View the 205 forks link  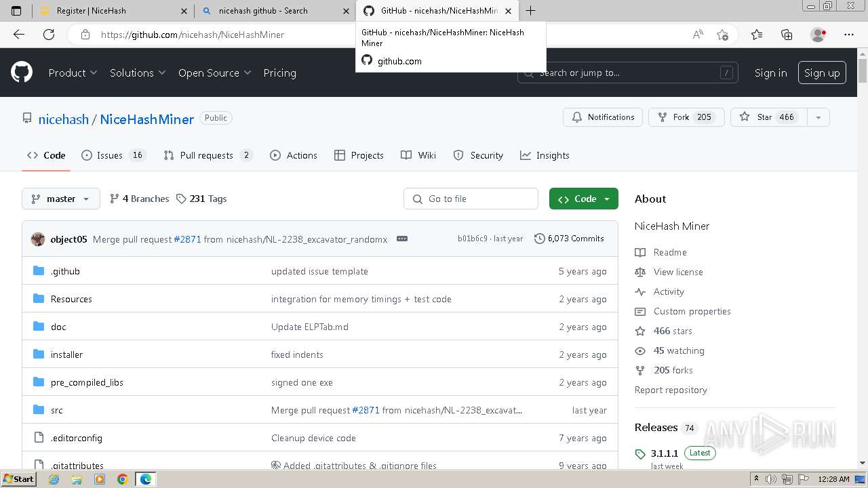[664, 370]
